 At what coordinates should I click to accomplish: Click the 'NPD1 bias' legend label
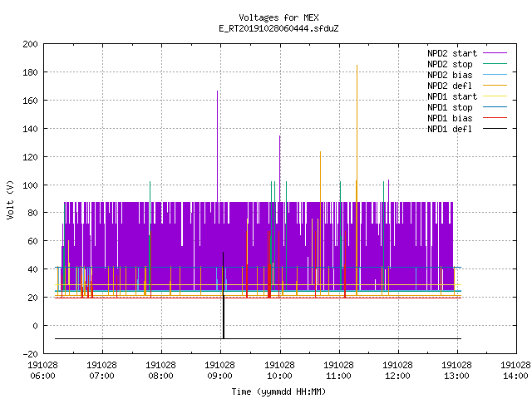tap(450, 118)
